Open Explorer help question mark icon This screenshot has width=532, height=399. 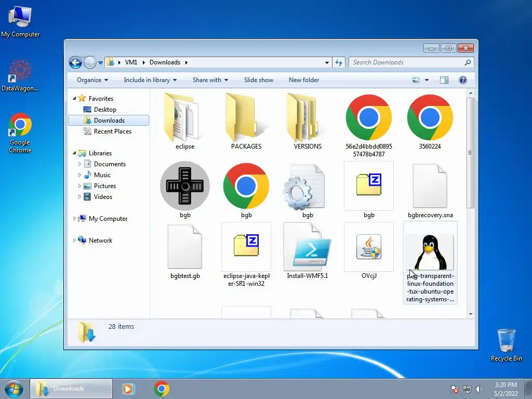[x=463, y=80]
